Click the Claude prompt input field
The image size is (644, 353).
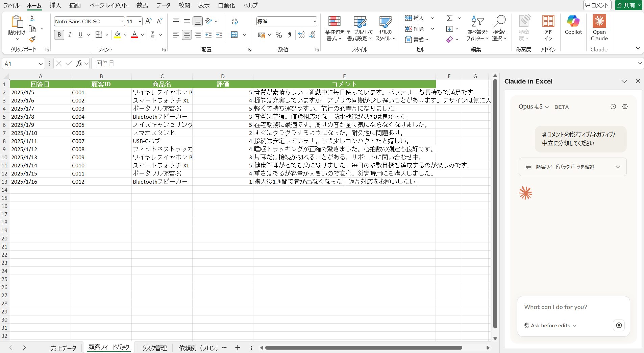click(x=573, y=307)
